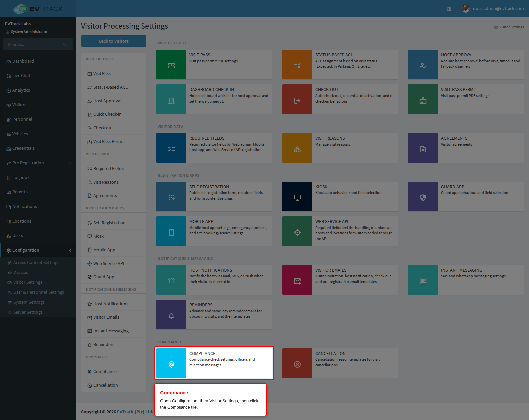Select Cancellation in settings list
Screen dimensions: 529x420
114,385
